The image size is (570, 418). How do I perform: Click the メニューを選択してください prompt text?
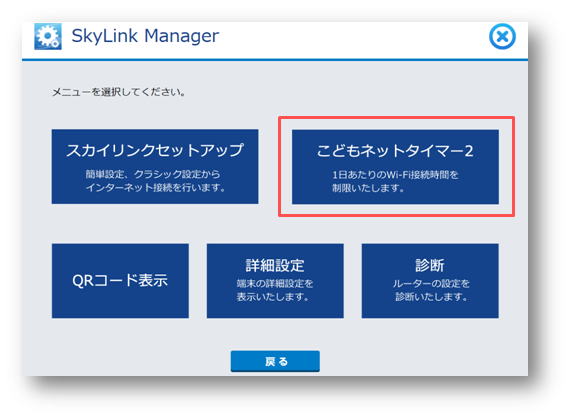119,92
